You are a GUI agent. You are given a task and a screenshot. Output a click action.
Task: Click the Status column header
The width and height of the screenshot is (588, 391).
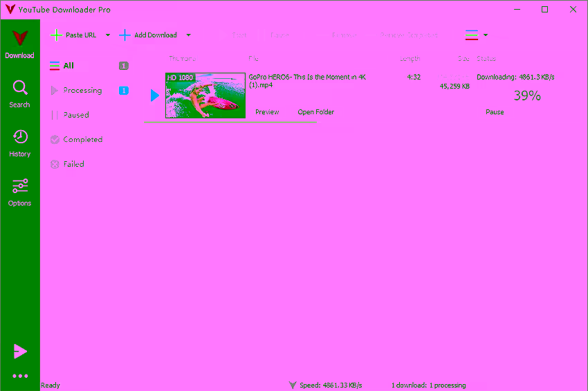(486, 59)
